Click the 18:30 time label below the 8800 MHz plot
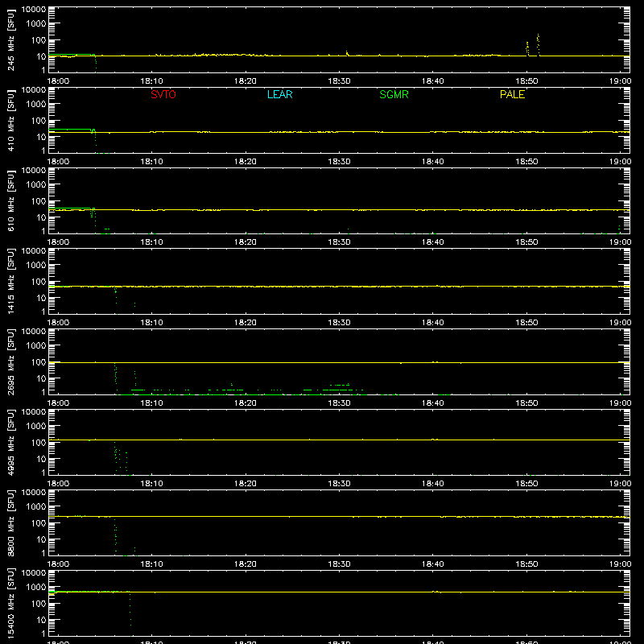644x644 pixels. (x=339, y=564)
